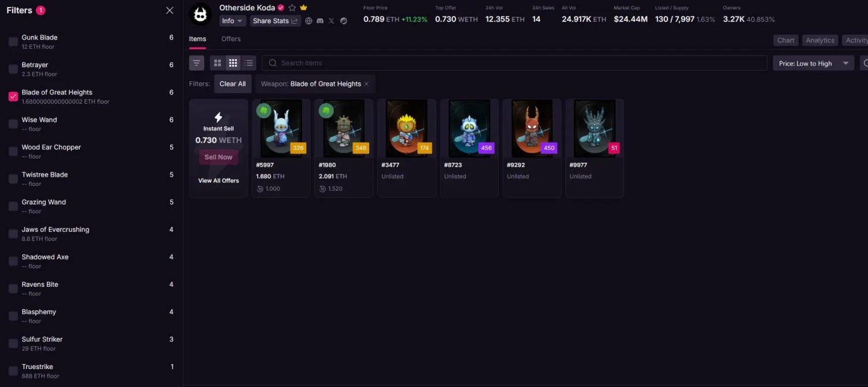
Task: Open the collection's X profile
Action: (332, 21)
